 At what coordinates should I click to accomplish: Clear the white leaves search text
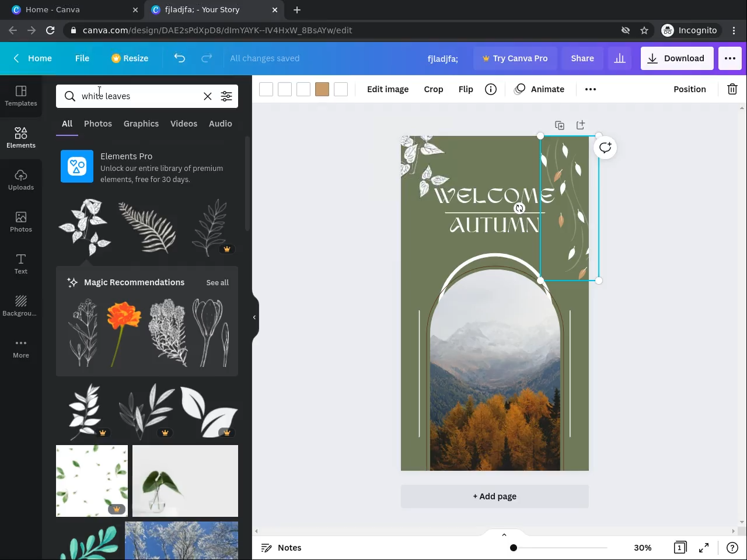click(x=207, y=96)
